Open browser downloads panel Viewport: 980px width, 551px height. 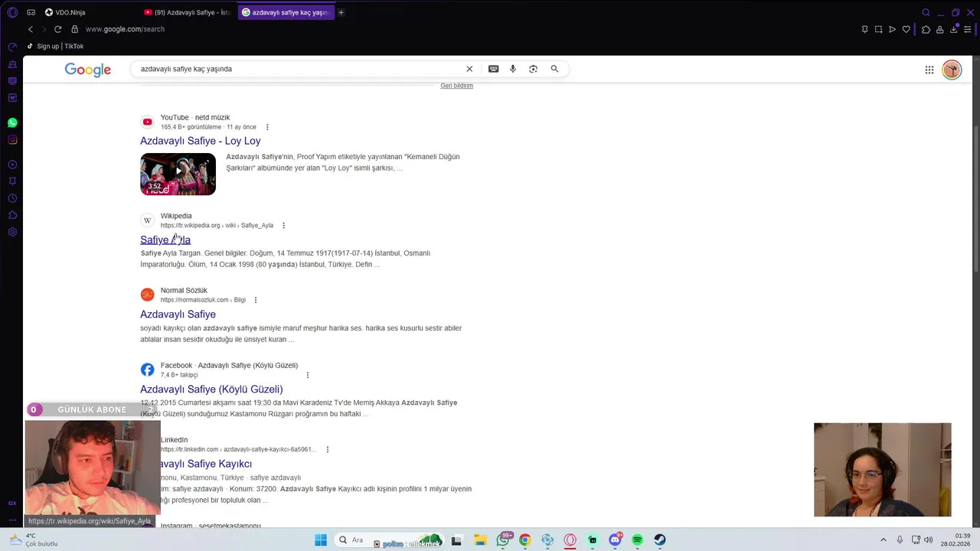(x=954, y=29)
